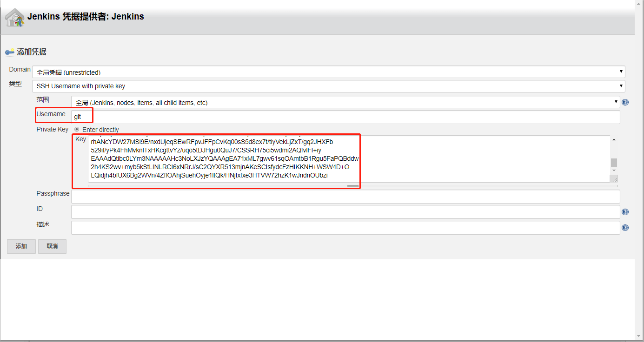
Task: Click the 取消 button
Action: point(52,246)
